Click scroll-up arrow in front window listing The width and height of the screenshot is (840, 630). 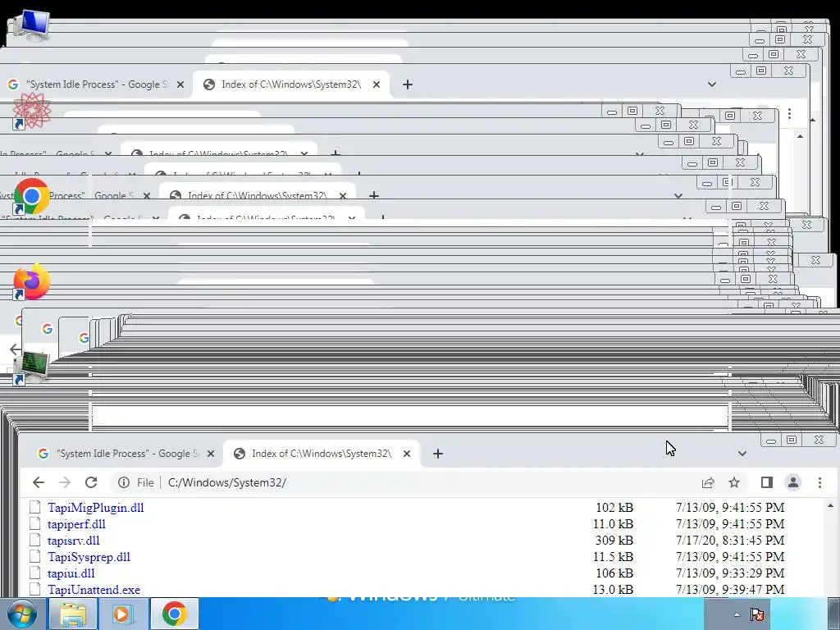(x=830, y=505)
